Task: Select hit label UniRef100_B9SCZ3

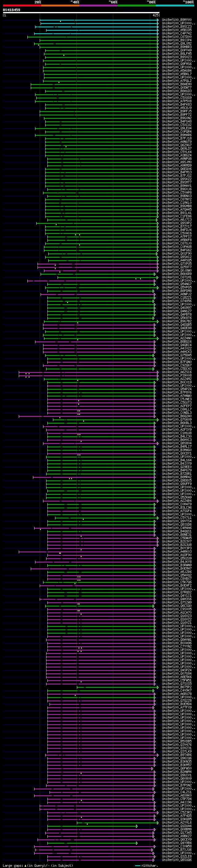Action: tap(177, 26)
